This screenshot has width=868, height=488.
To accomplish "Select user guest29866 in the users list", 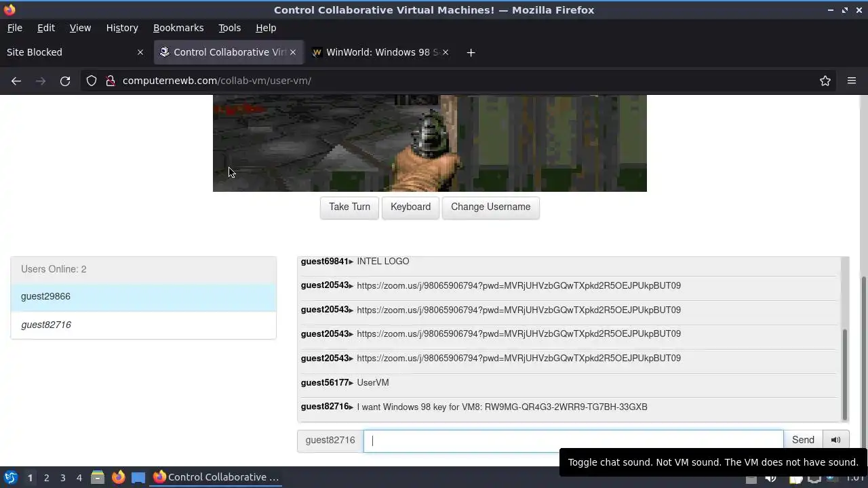I will coord(143,296).
